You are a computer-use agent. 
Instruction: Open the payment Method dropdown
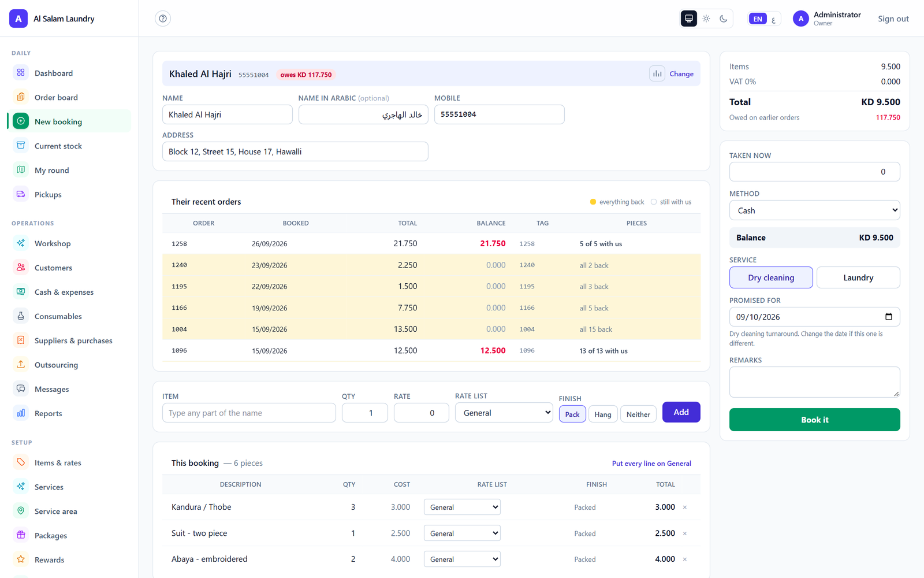pos(814,210)
